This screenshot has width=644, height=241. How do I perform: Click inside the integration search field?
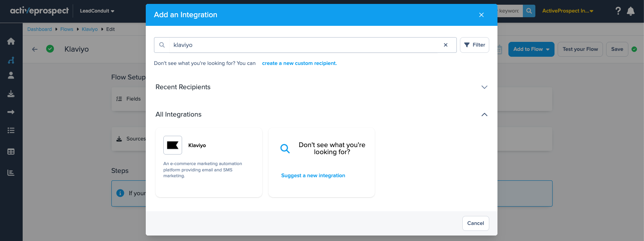pyautogui.click(x=305, y=45)
